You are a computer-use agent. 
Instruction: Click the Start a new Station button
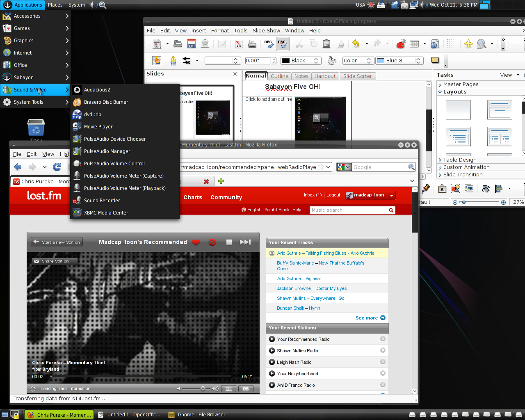click(57, 242)
